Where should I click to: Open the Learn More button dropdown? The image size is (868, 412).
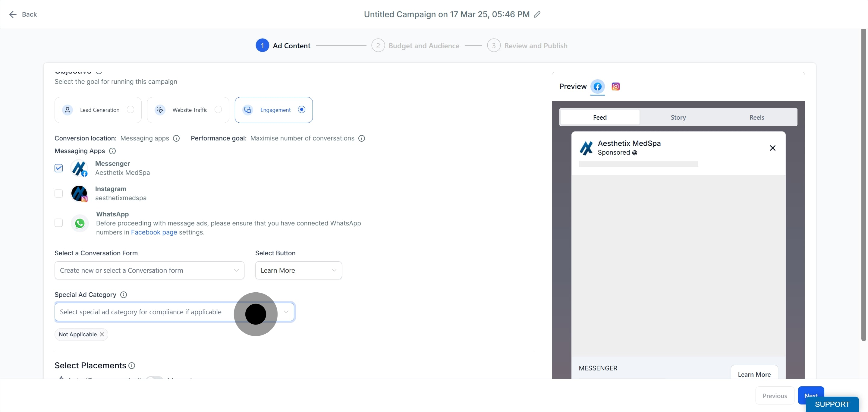pos(299,271)
